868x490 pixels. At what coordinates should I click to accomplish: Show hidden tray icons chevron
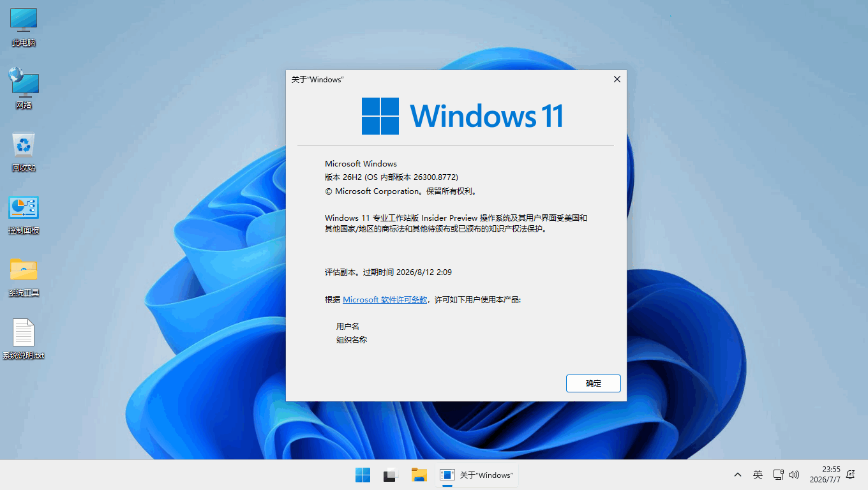(x=738, y=475)
